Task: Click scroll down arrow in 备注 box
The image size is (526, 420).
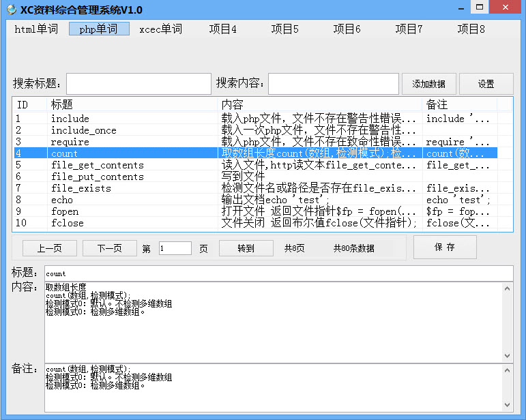Action: pyautogui.click(x=507, y=407)
